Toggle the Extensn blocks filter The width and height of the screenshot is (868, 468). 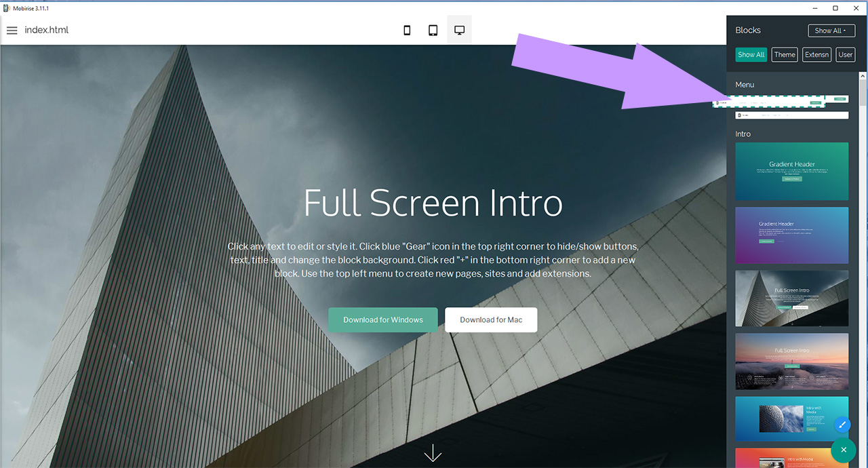click(816, 54)
